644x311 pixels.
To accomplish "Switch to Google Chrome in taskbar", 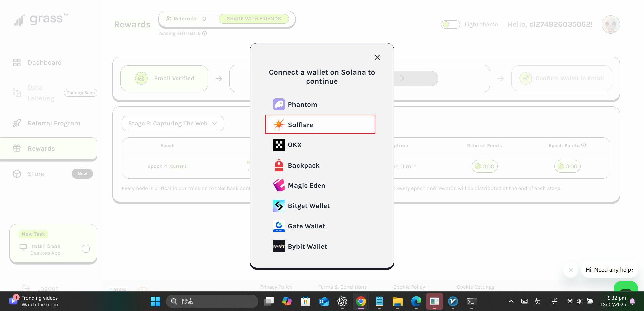I will click(x=361, y=301).
